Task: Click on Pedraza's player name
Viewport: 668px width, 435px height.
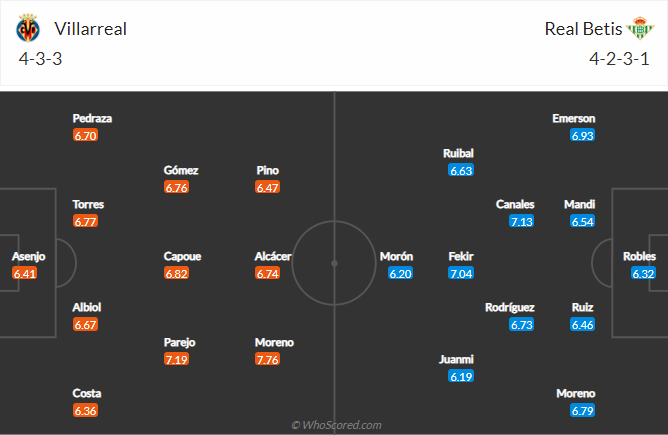Action: [x=92, y=118]
